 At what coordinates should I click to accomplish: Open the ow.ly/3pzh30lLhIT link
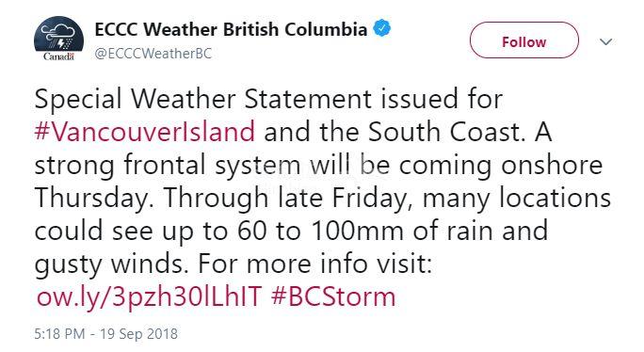tap(149, 297)
